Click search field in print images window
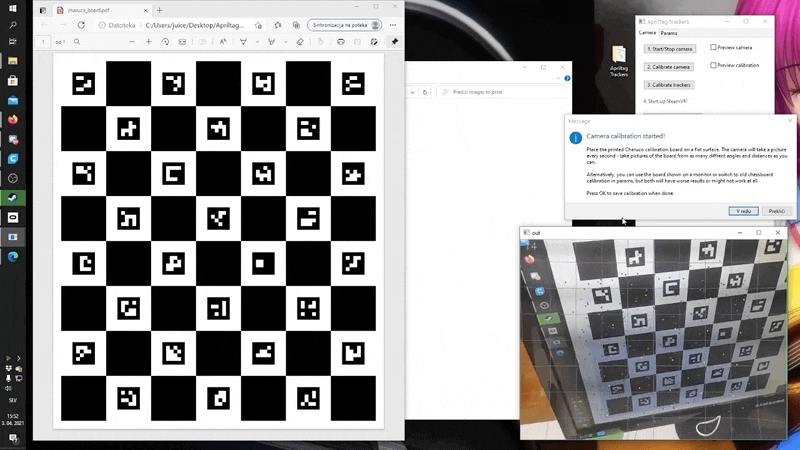This screenshot has height=450, width=800. pos(502,92)
